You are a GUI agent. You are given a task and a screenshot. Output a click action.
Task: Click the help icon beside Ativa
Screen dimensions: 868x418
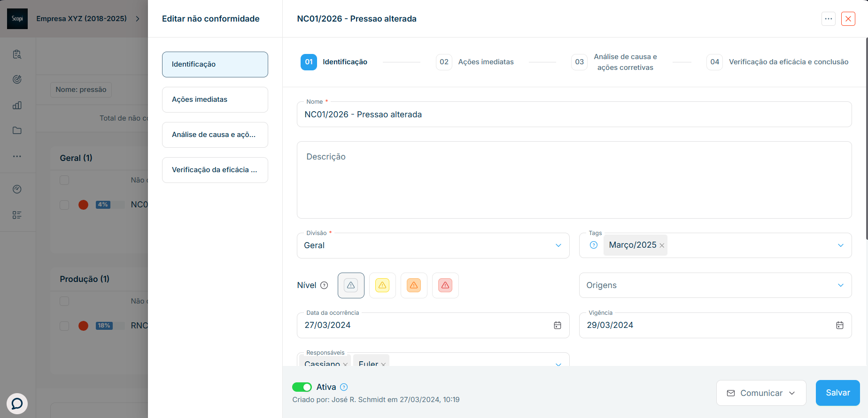point(344,387)
